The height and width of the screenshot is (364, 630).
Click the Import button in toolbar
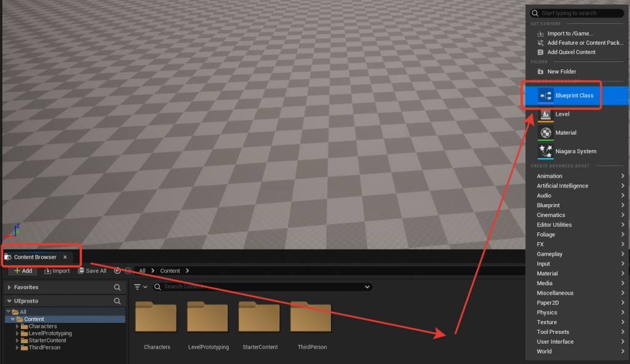57,271
